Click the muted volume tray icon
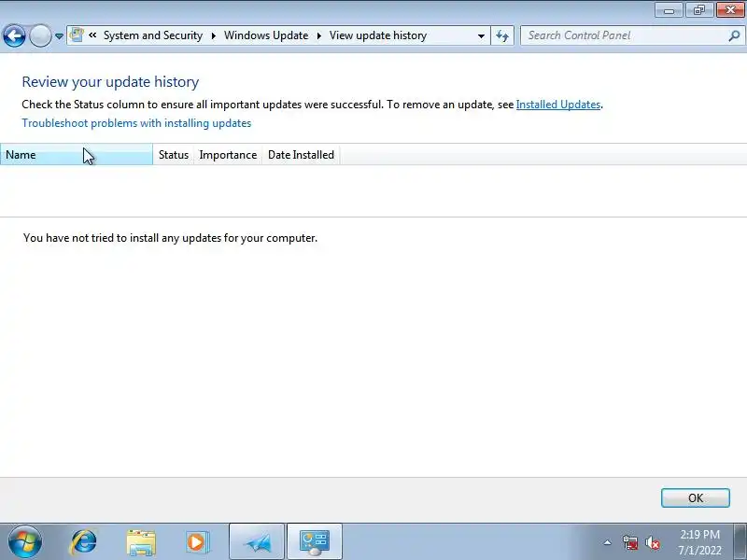 652,542
